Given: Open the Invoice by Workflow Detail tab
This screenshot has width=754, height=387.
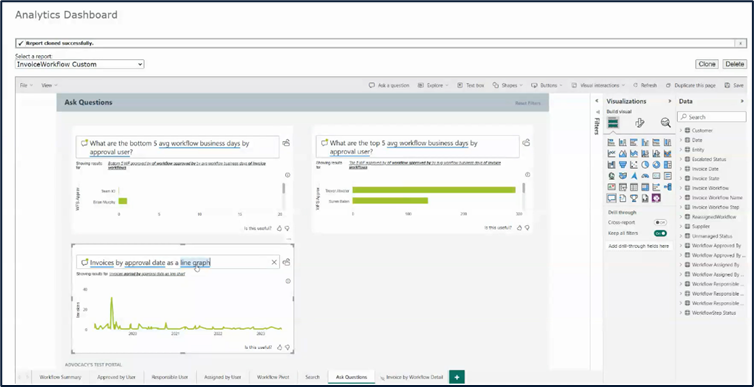Looking at the screenshot, I should [411, 377].
